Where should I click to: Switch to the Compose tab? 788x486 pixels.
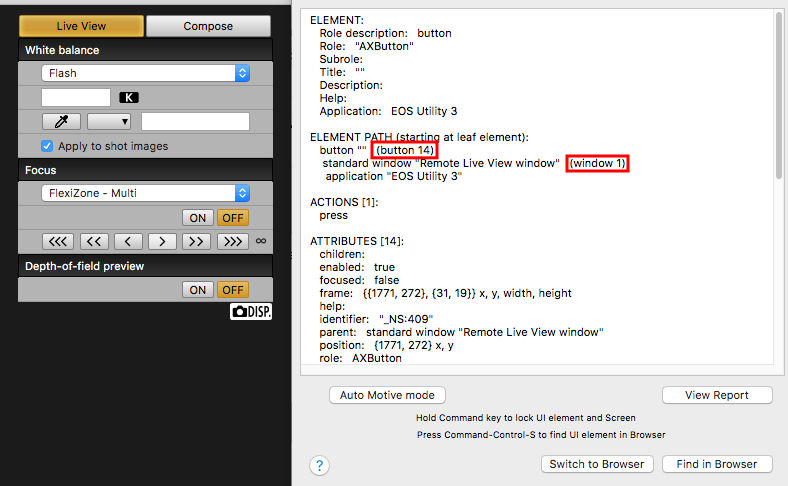pyautogui.click(x=208, y=26)
